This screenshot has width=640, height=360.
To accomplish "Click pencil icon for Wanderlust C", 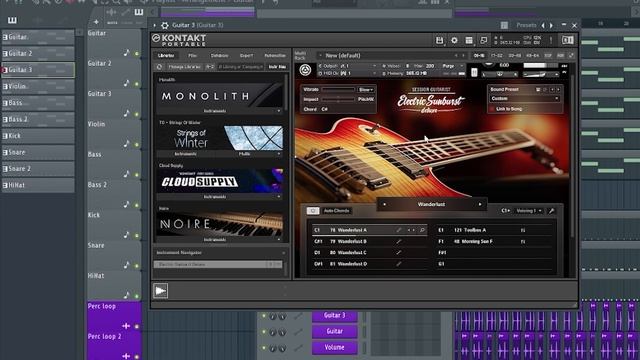I will pyautogui.click(x=399, y=253).
